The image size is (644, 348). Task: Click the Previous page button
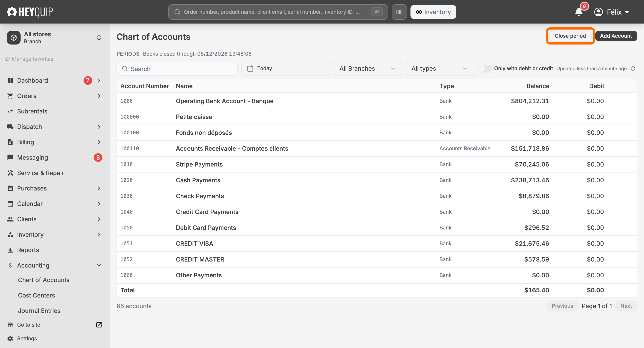click(562, 306)
